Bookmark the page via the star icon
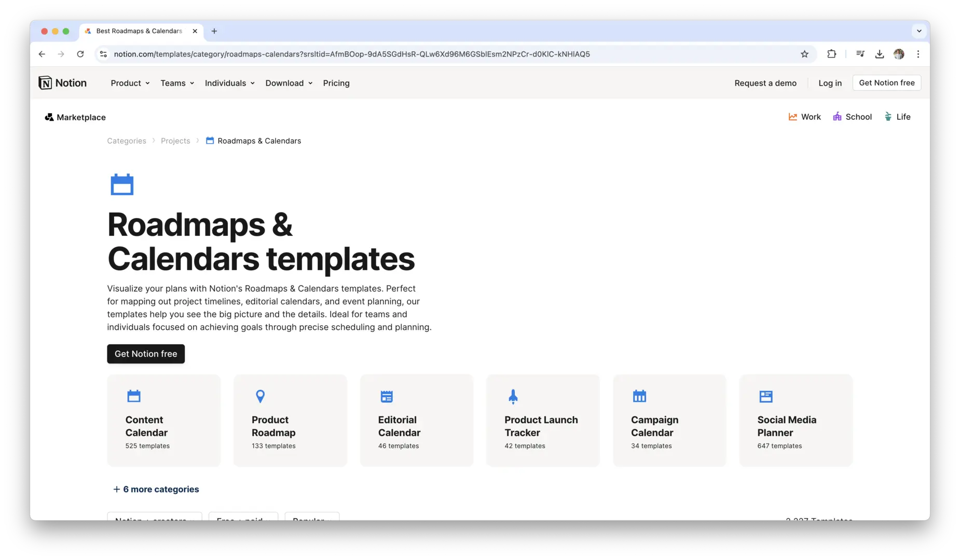The image size is (960, 560). 804,54
